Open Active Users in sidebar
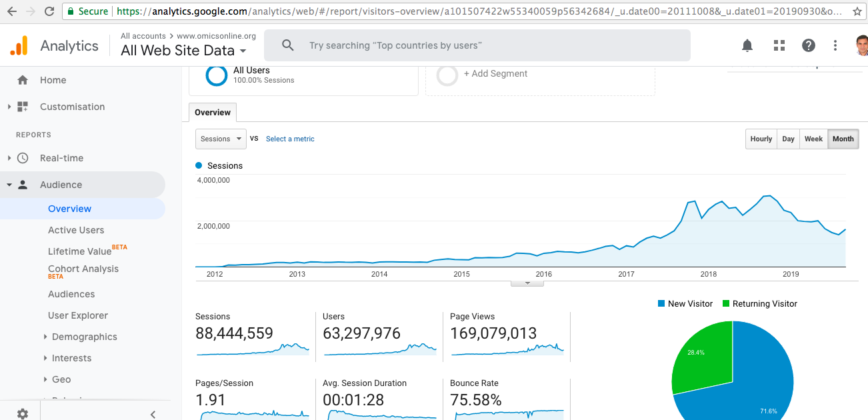This screenshot has width=868, height=420. [x=76, y=230]
